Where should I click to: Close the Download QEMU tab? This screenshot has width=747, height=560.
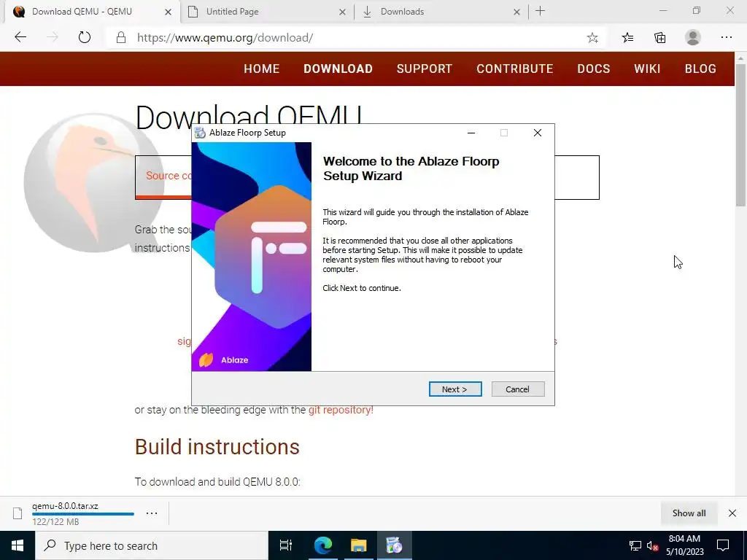tap(169, 12)
